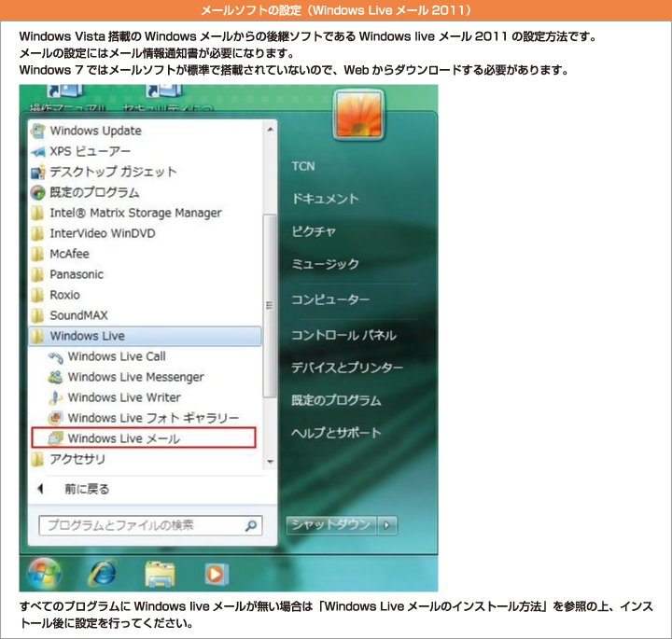The image size is (672, 639).
Task: Click the Panasonic folder icon
Action: [x=37, y=274]
